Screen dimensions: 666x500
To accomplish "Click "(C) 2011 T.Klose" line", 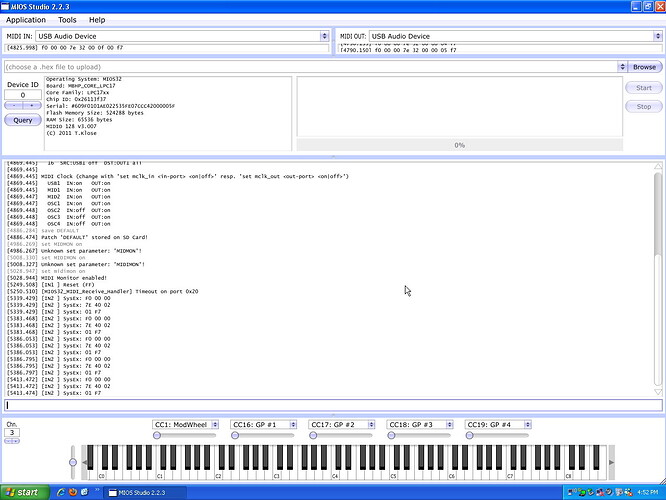I will point(71,133).
